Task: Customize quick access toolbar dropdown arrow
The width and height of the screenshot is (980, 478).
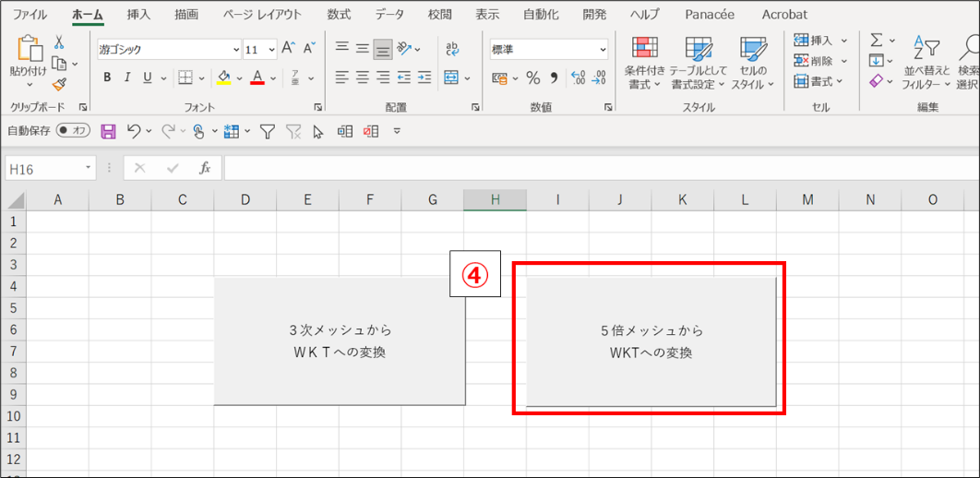Action: click(x=397, y=131)
